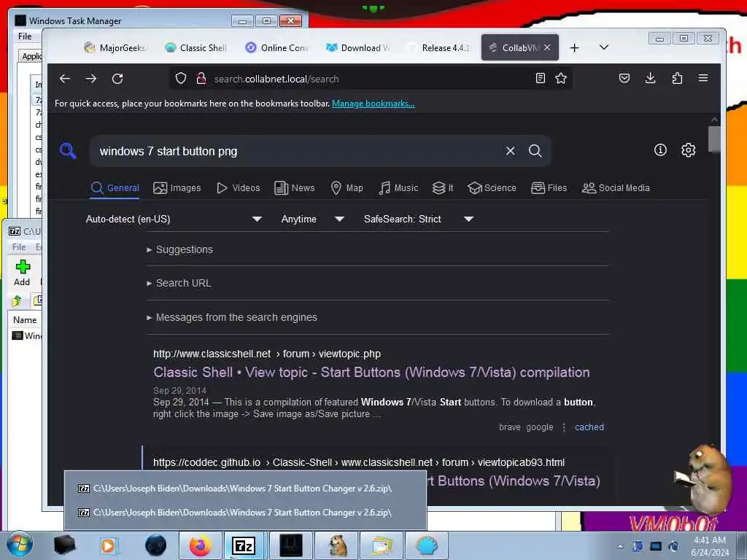Image resolution: width=747 pixels, height=560 pixels.
Task: Select the Files search category
Action: [x=549, y=188]
